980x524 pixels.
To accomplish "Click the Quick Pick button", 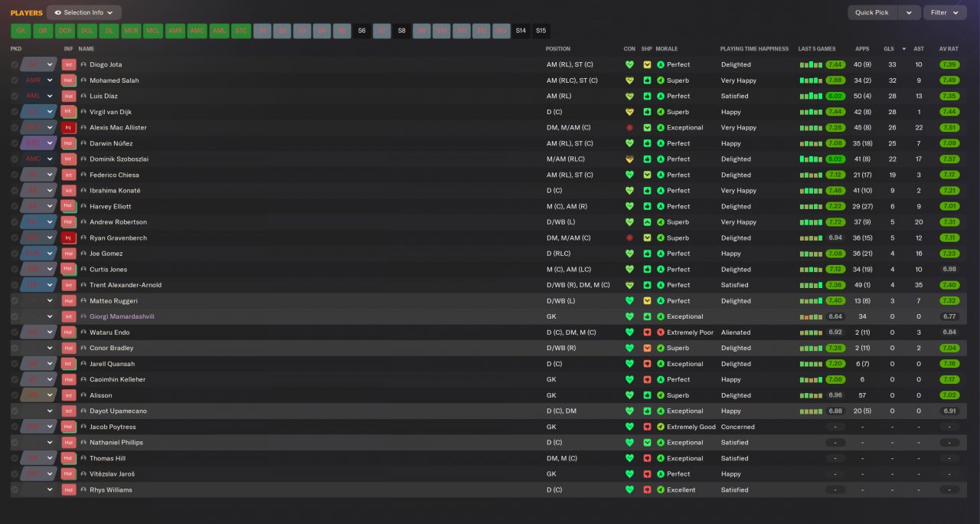I will 872,12.
